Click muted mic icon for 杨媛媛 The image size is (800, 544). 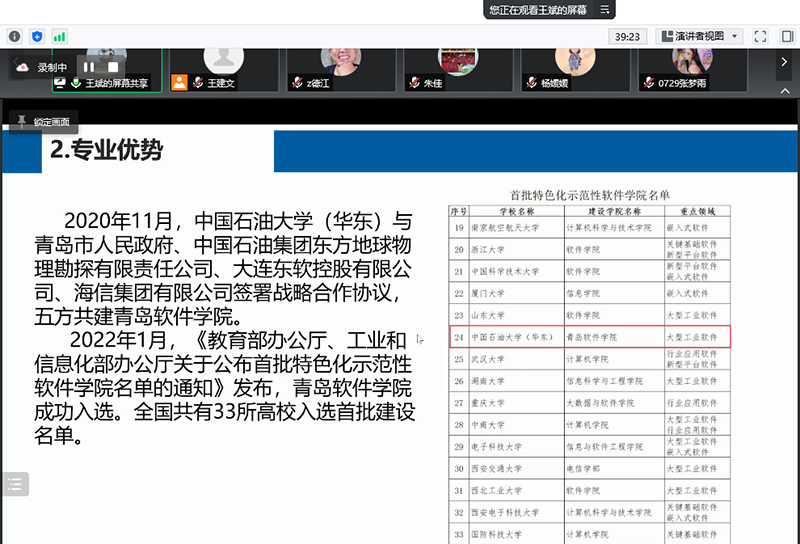coord(532,83)
